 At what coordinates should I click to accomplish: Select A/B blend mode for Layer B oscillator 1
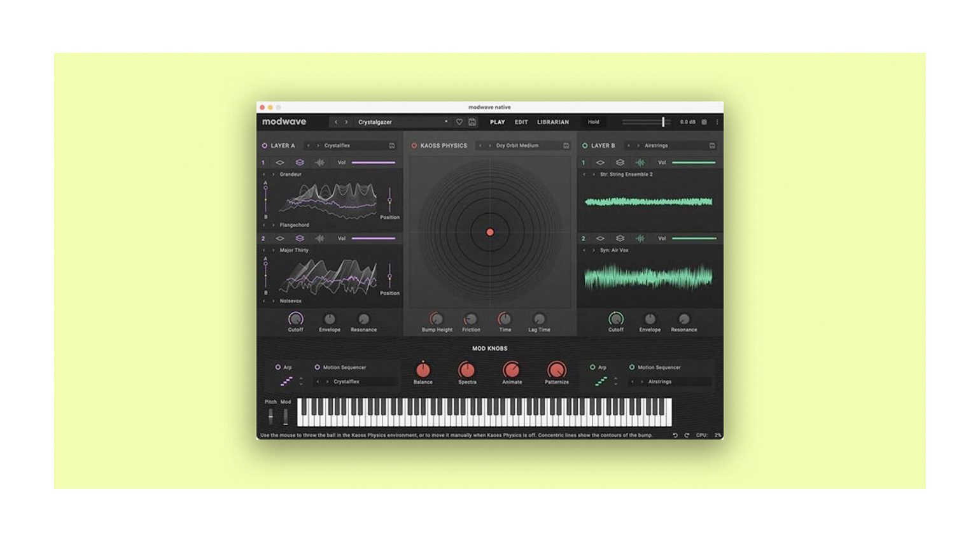620,163
